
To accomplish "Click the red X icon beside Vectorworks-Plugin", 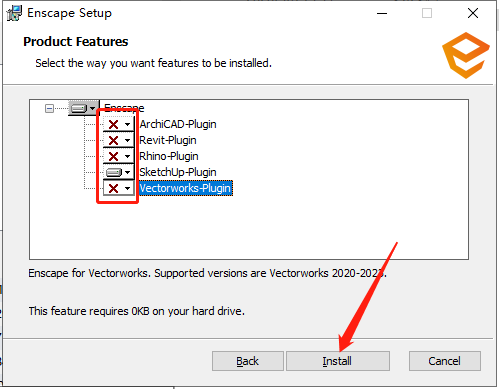I will (113, 188).
